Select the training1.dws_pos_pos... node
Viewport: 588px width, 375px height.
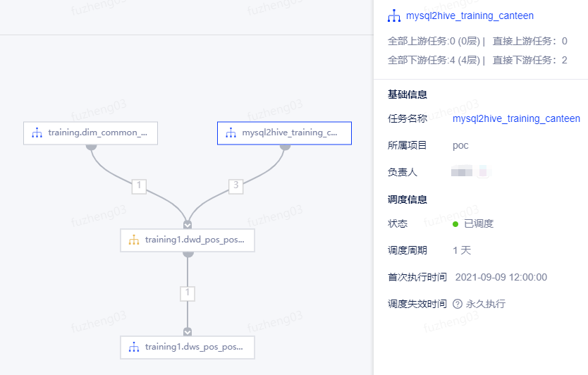point(188,348)
